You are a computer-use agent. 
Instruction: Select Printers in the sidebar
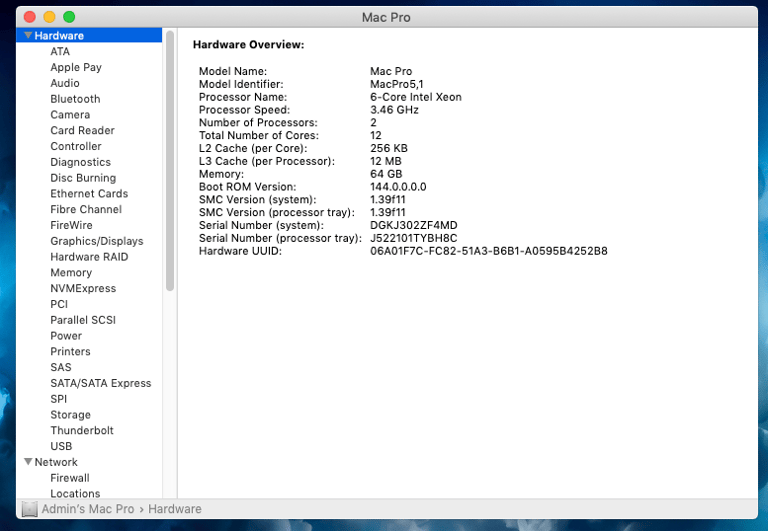point(70,351)
